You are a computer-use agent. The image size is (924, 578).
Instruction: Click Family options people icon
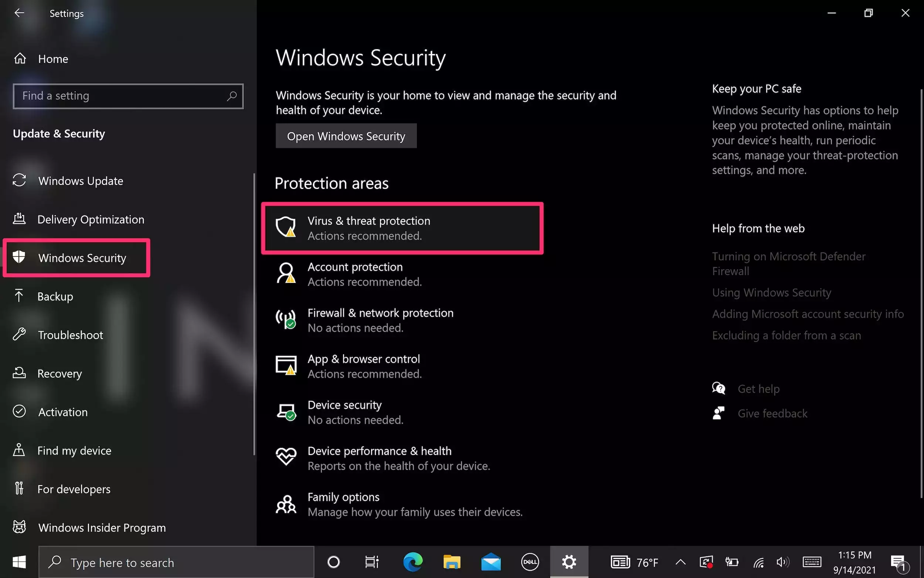(x=286, y=504)
